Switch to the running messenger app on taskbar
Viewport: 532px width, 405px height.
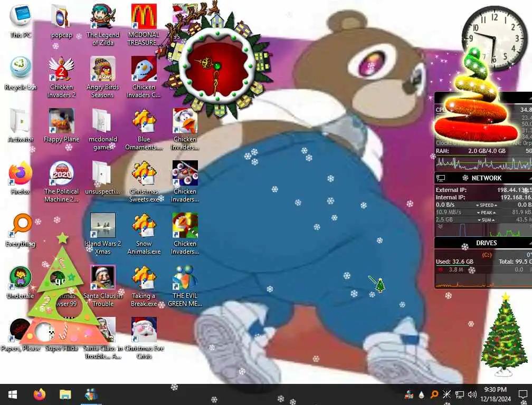[x=91, y=394]
